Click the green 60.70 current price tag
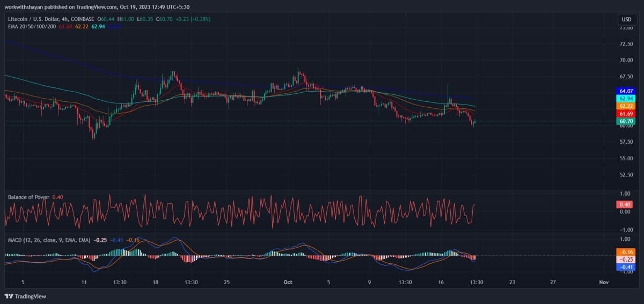 [626, 122]
